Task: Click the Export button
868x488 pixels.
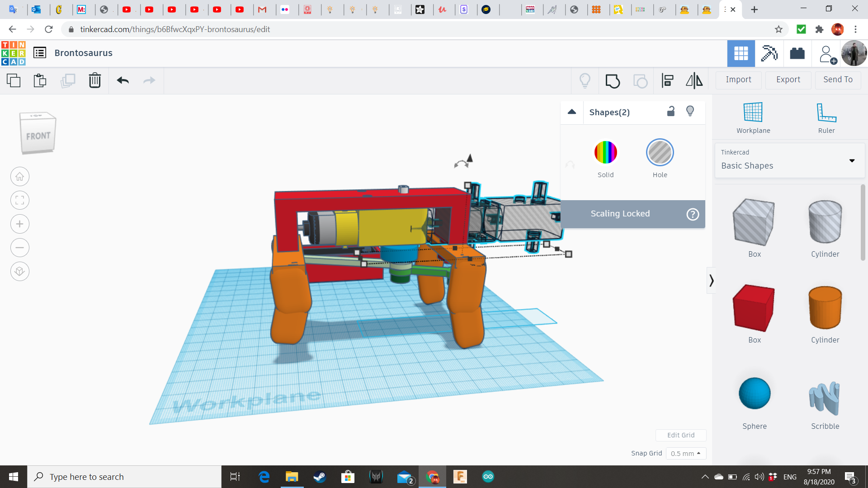Action: click(x=788, y=80)
